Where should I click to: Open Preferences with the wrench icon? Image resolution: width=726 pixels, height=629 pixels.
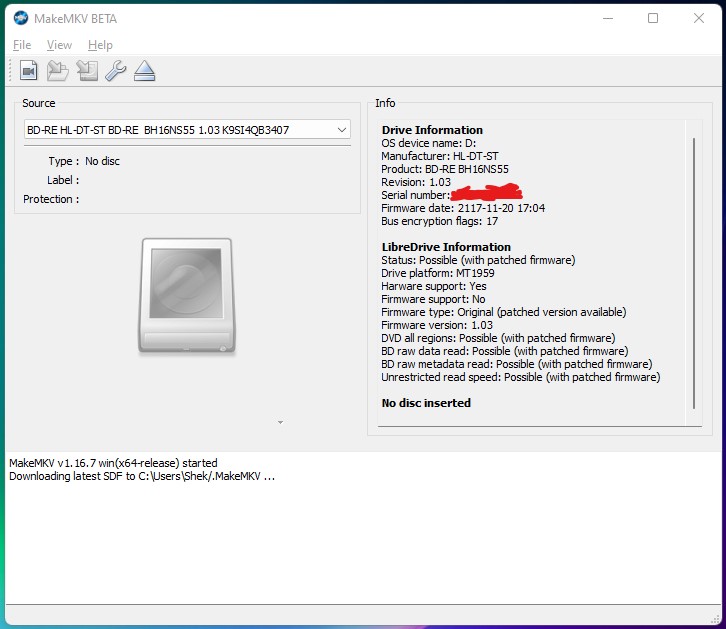pyautogui.click(x=116, y=71)
